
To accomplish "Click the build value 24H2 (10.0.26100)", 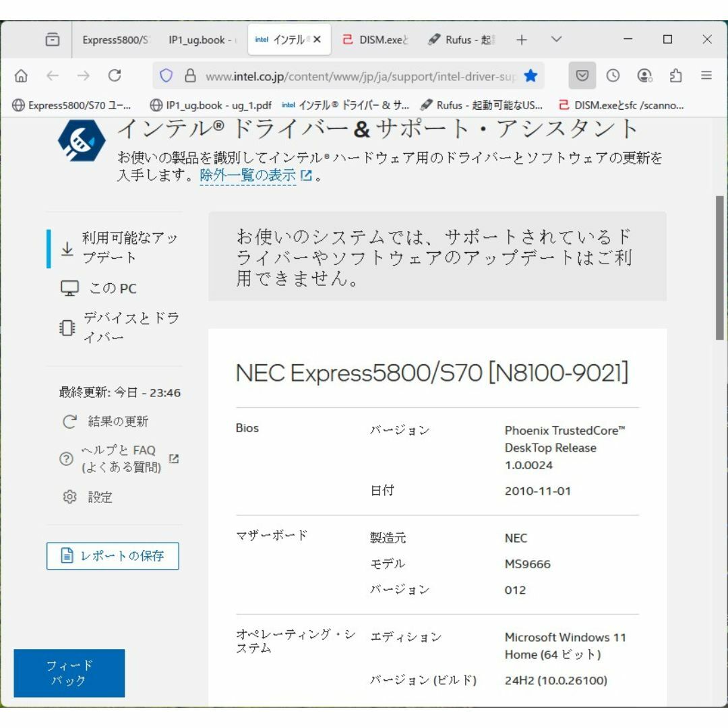I will pyautogui.click(x=555, y=680).
